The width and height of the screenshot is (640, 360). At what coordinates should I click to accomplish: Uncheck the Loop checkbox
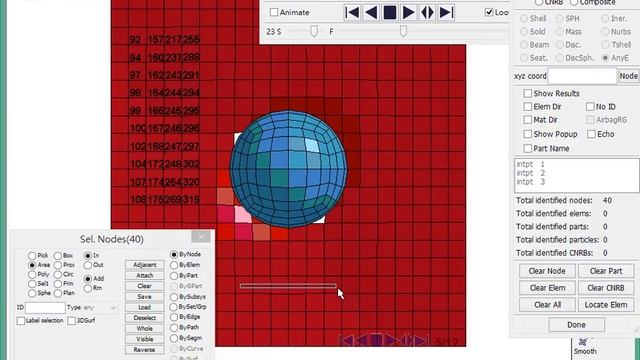489,12
